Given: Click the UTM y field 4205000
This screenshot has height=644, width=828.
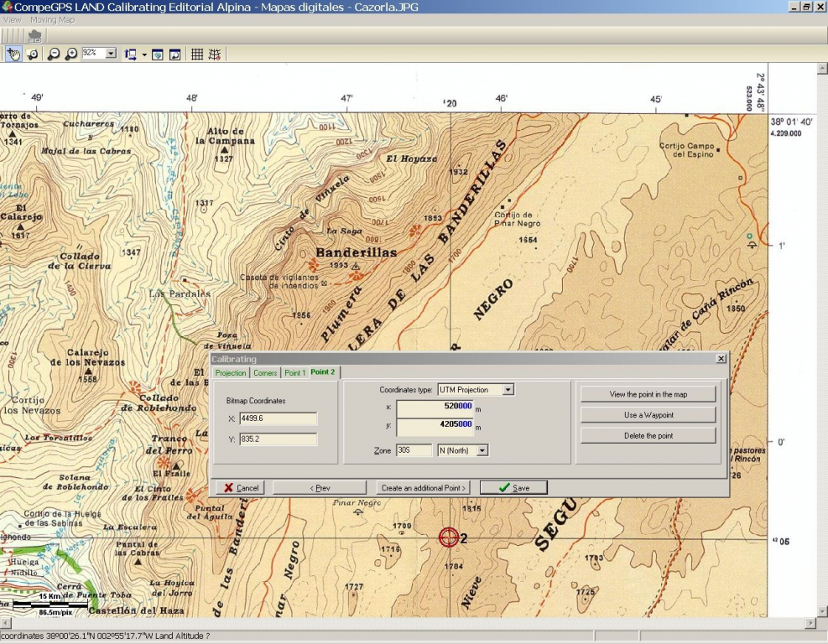Looking at the screenshot, I should [x=435, y=427].
